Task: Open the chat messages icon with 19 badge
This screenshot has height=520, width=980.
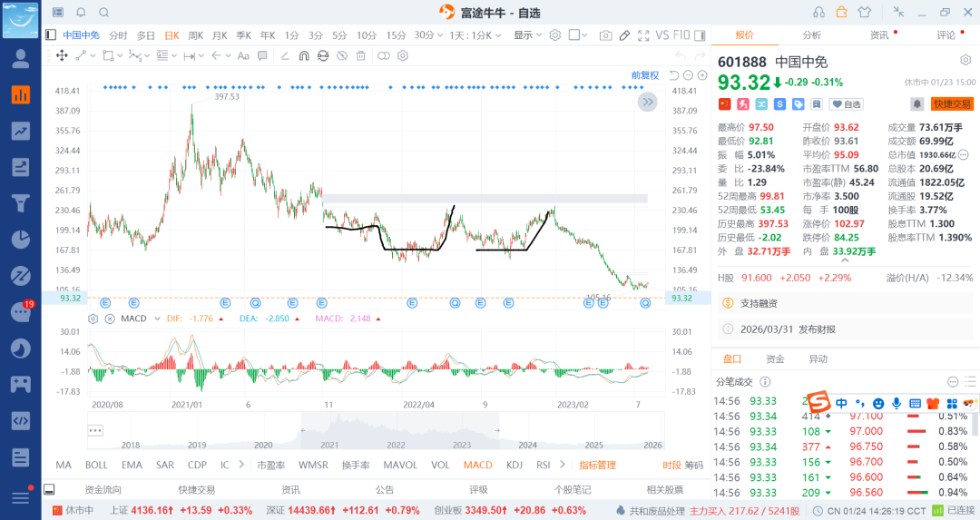Action: coord(21,312)
